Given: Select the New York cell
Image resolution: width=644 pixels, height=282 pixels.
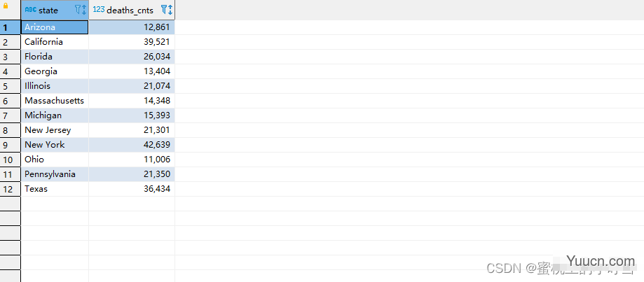Looking at the screenshot, I should 55,145.
